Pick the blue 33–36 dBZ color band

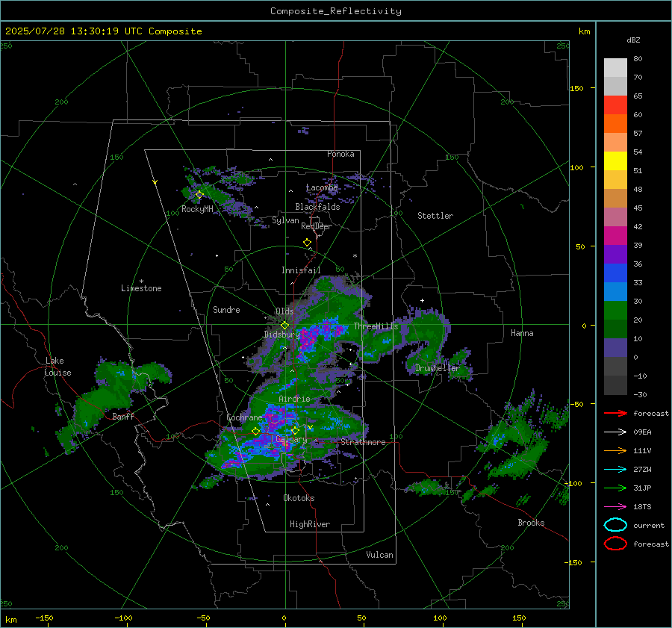[615, 273]
